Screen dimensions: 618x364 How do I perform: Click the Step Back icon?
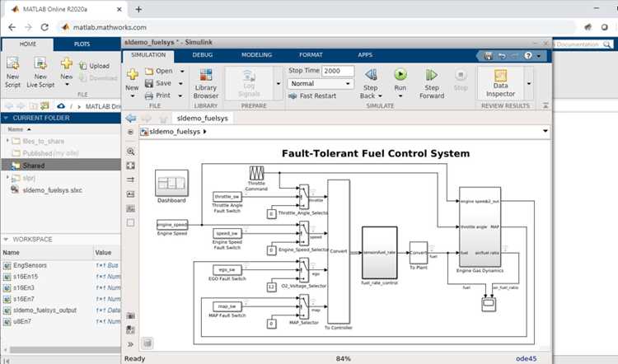(371, 74)
